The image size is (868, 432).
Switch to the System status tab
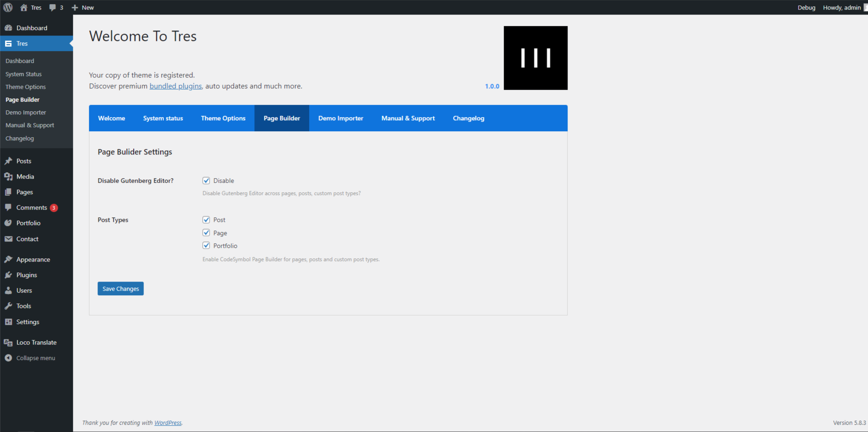[x=163, y=118]
